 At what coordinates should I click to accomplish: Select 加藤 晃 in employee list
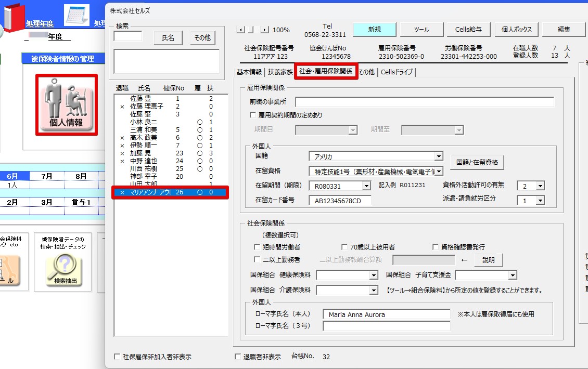tap(171, 153)
